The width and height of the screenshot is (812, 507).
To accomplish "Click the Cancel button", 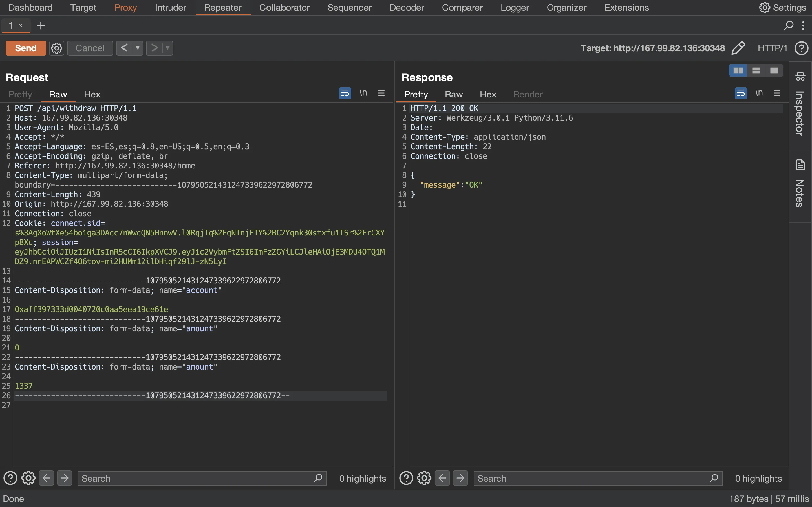I will [x=90, y=48].
